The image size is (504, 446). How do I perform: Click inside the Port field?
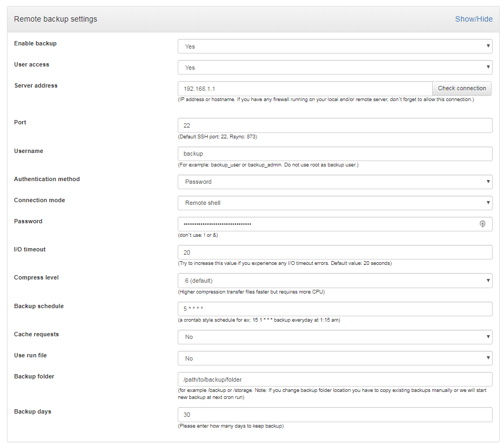point(335,125)
